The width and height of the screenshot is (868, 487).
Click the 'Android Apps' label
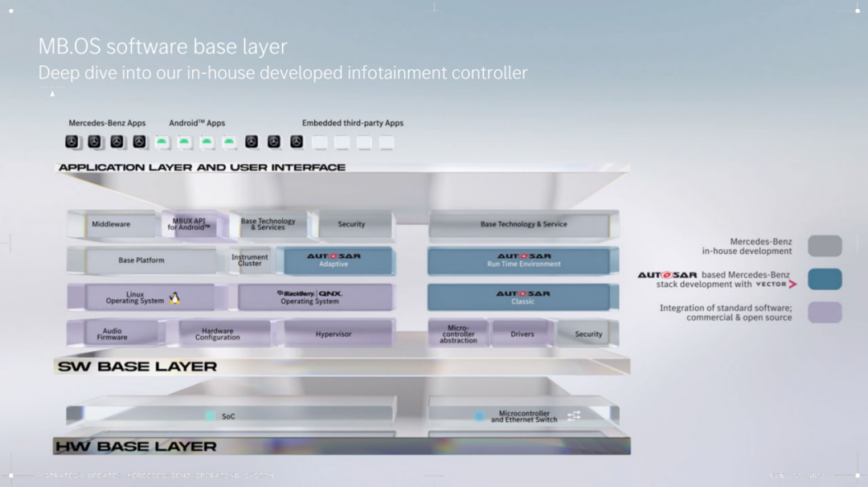coord(197,123)
